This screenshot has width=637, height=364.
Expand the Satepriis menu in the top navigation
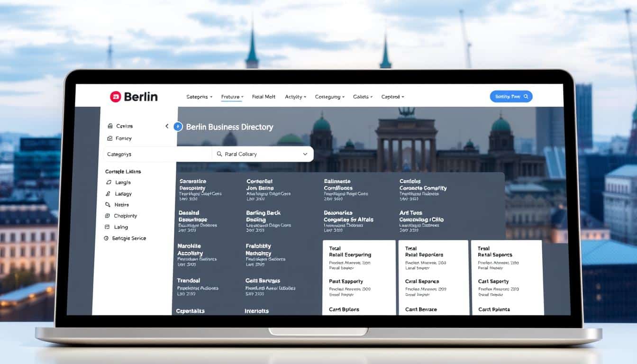tap(199, 97)
